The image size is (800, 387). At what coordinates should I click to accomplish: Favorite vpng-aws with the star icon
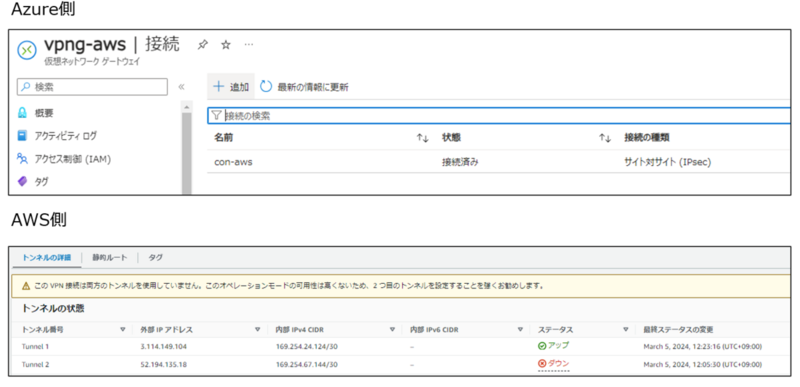pos(226,45)
